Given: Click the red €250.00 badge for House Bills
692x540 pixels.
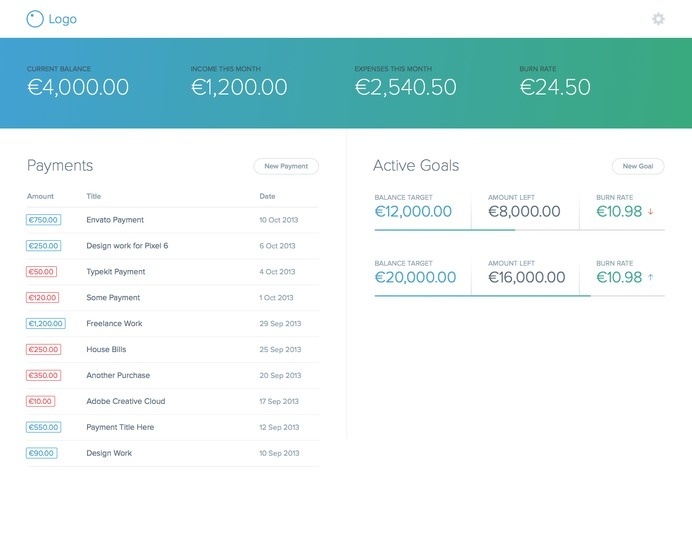Looking at the screenshot, I should tap(43, 349).
